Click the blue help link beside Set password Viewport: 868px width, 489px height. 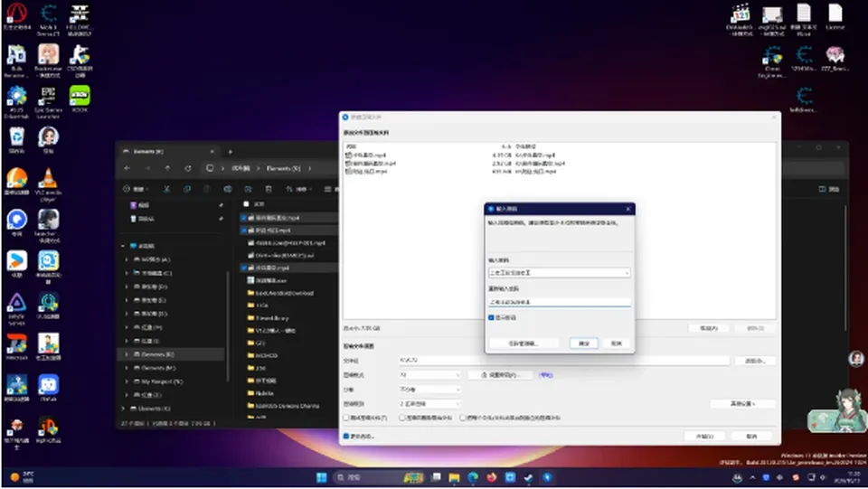click(546, 375)
